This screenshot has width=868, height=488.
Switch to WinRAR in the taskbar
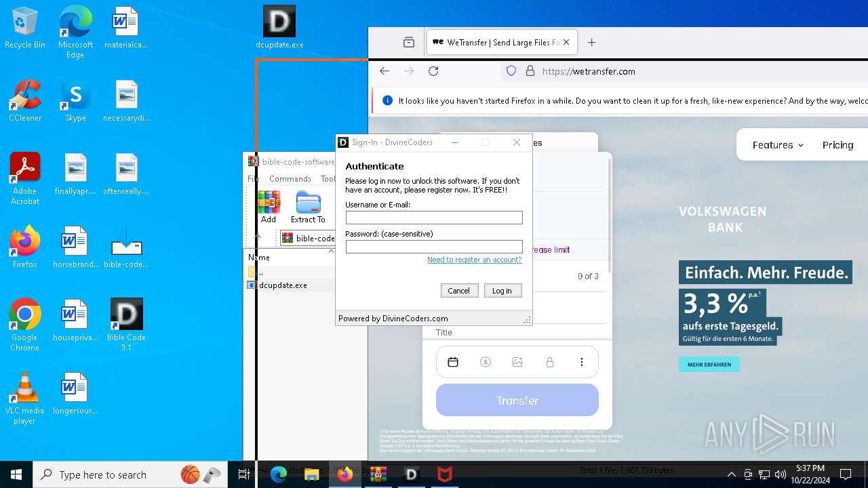378,474
